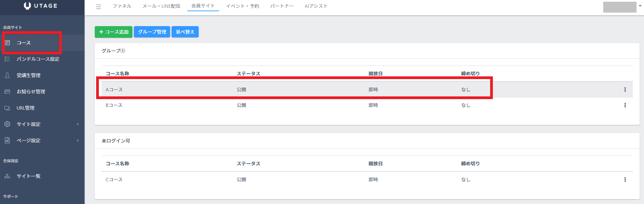Click the UTAGE logo
This screenshot has width=644, height=204.
[x=41, y=6]
